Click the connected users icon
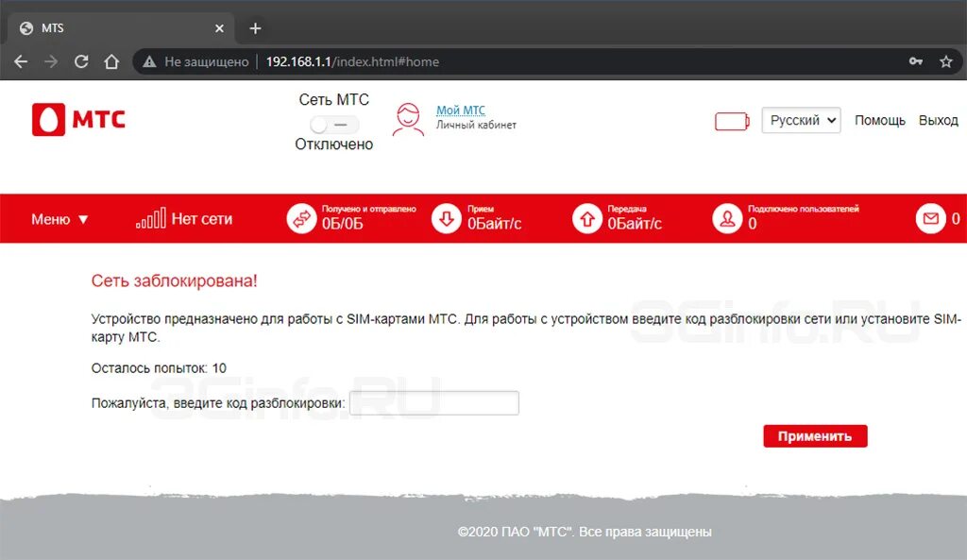This screenshot has width=967, height=560. tap(728, 218)
